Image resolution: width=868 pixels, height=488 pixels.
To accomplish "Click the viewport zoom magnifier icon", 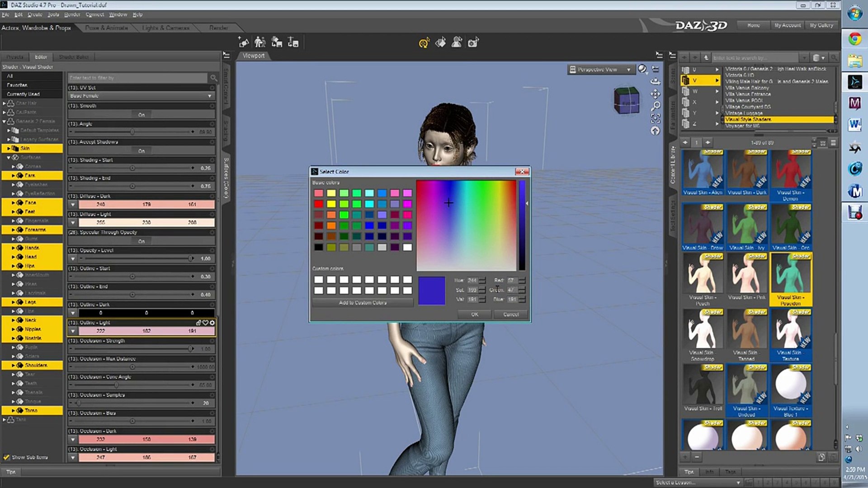I will tap(655, 106).
